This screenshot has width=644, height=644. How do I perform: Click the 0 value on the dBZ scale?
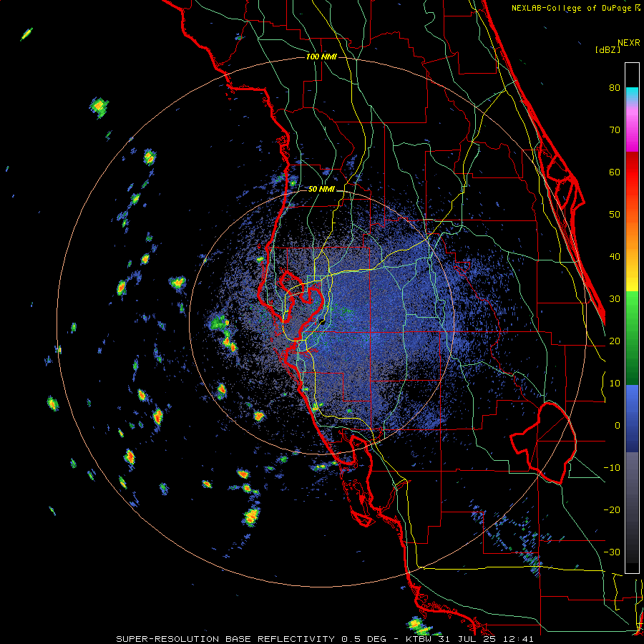coord(618,426)
